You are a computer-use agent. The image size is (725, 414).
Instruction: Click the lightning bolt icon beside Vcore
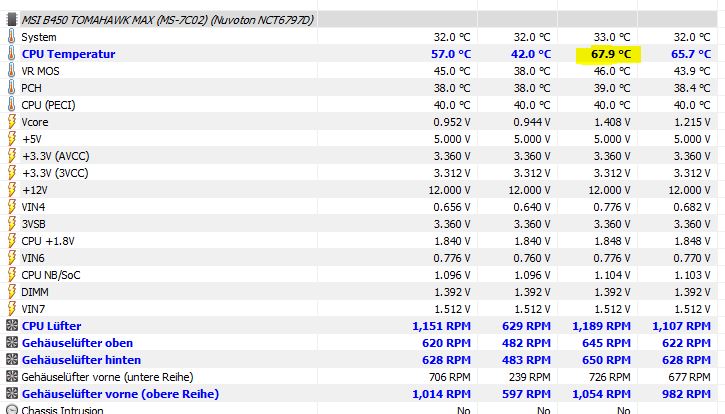pyautogui.click(x=12, y=122)
